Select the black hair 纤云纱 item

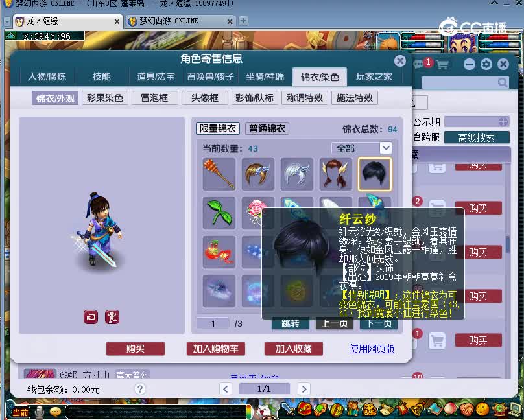[x=374, y=174]
